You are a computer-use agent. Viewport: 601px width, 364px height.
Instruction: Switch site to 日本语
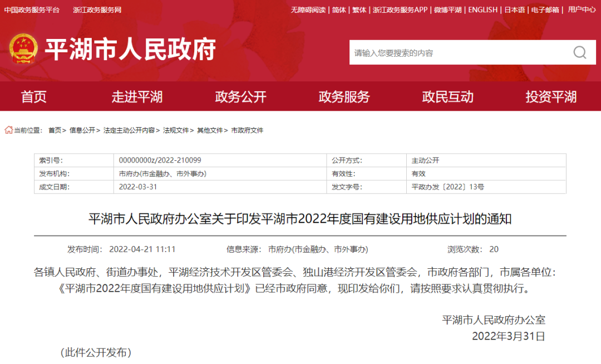click(514, 10)
